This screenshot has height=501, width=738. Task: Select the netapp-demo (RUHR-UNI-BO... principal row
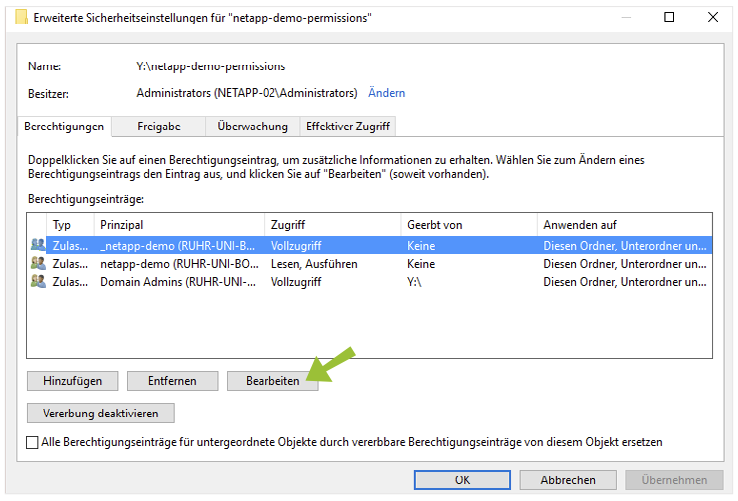pyautogui.click(x=369, y=264)
